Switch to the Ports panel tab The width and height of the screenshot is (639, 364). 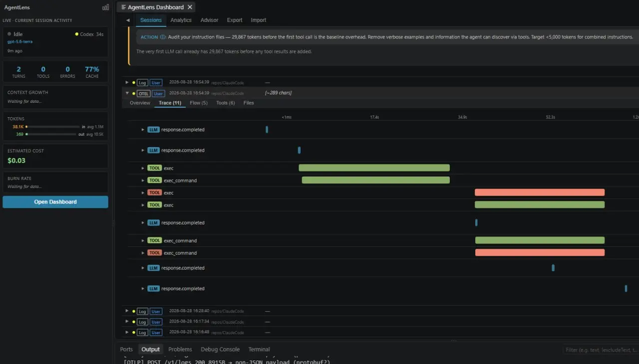click(126, 350)
